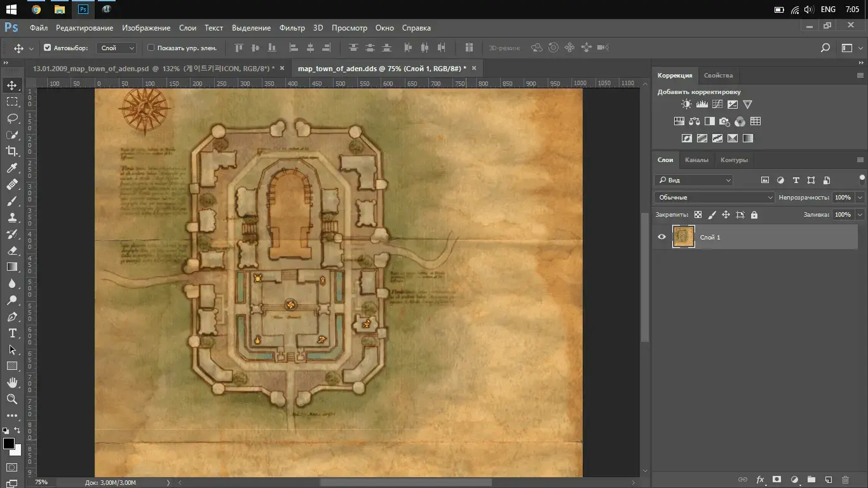The image size is (868, 488).
Task: Set the foreground color swatch
Action: tap(8, 444)
